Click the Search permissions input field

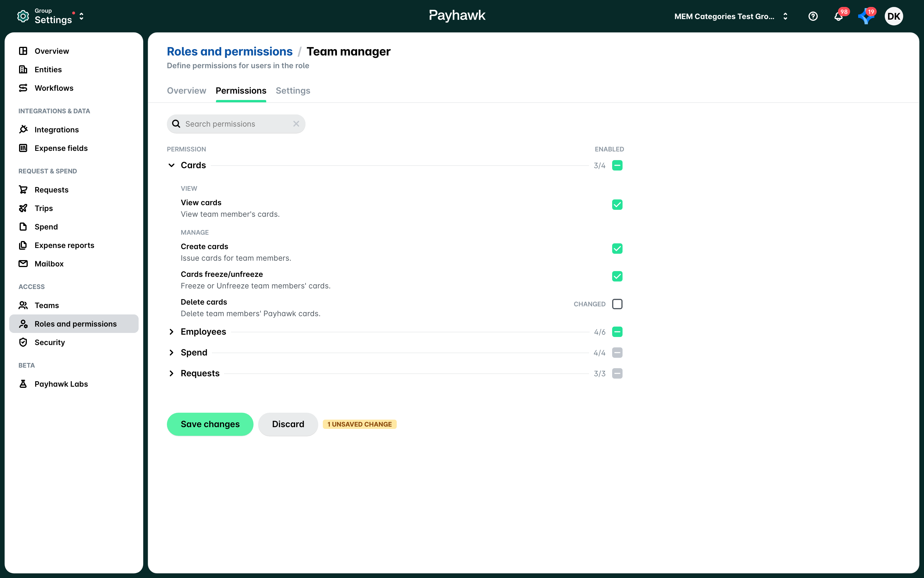click(x=236, y=124)
